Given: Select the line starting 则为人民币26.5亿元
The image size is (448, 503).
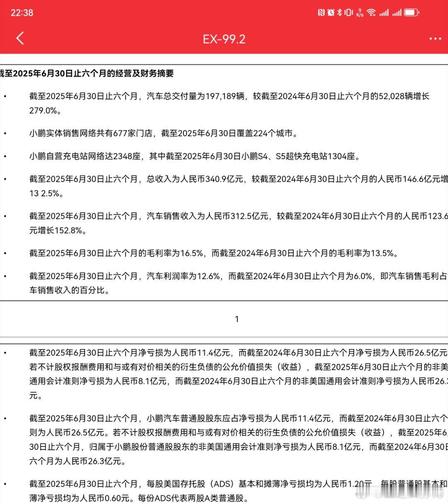Looking at the screenshot, I should click(x=239, y=432).
